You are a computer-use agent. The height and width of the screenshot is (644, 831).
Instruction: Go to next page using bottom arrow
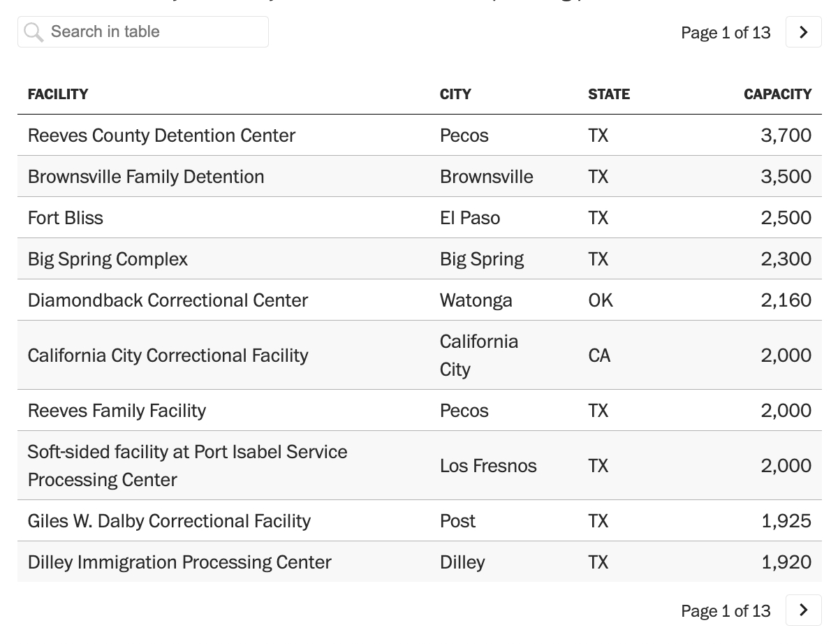tap(803, 610)
